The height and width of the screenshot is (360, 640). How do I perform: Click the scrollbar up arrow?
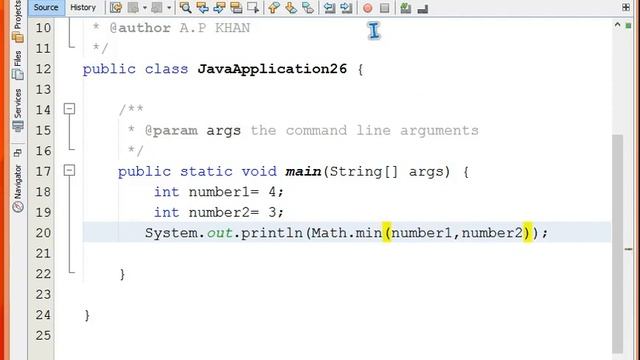618,25
